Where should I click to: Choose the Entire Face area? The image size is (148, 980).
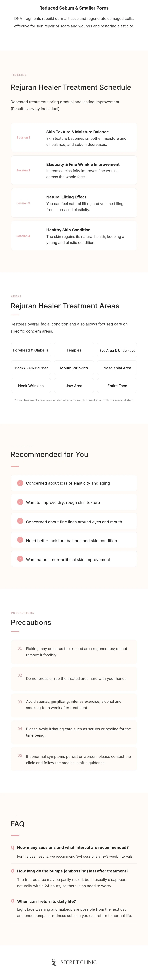117,386
